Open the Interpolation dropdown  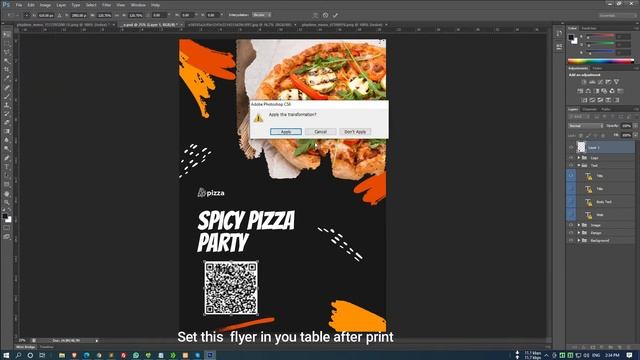261,15
